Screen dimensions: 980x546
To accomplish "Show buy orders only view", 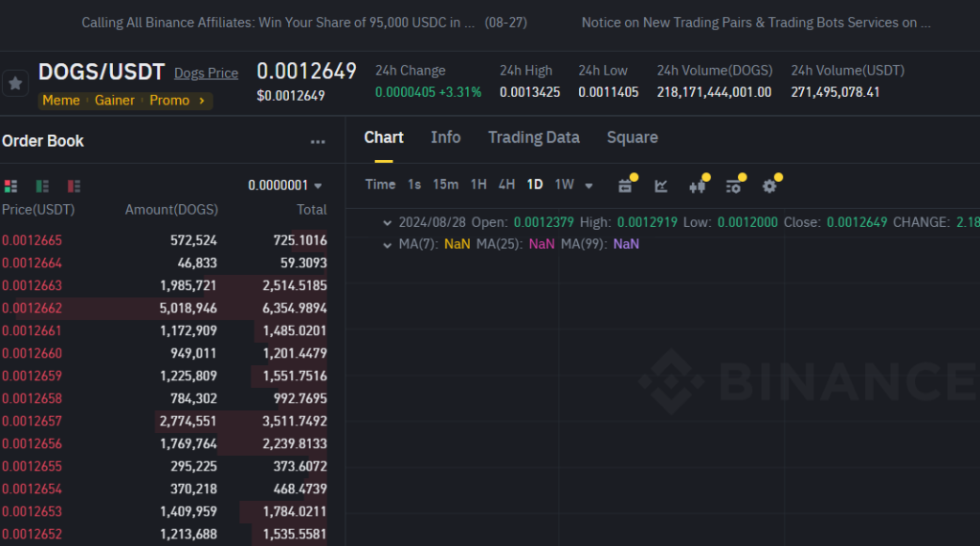I will coord(42,186).
